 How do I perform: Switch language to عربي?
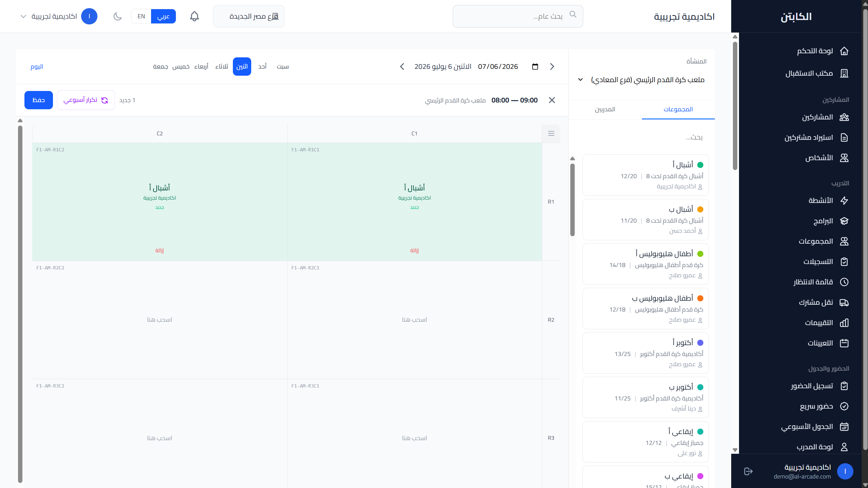pyautogui.click(x=163, y=16)
